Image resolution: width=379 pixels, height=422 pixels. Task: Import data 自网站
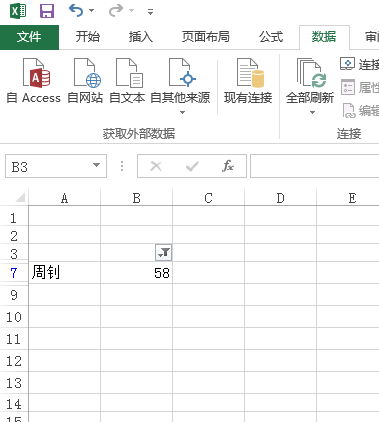85,81
